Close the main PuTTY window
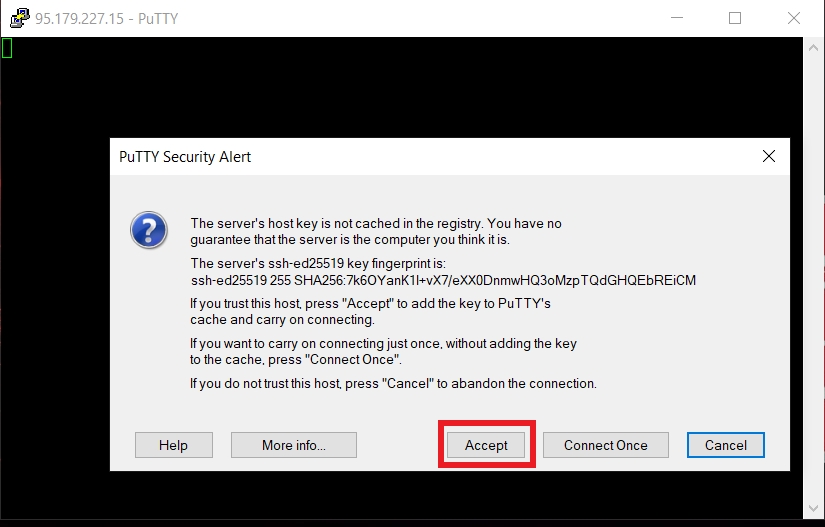The height and width of the screenshot is (527, 825). 794,18
